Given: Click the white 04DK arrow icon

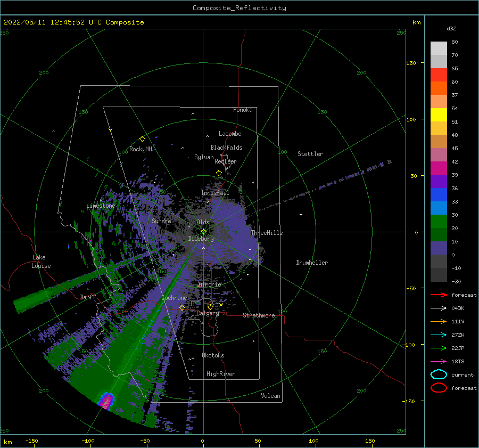Looking at the screenshot, I should tap(439, 308).
